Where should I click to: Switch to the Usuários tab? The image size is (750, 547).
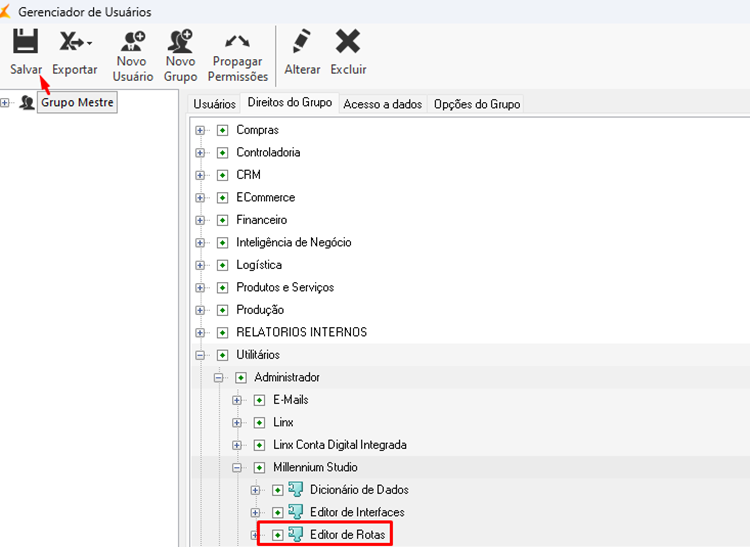pos(214,104)
